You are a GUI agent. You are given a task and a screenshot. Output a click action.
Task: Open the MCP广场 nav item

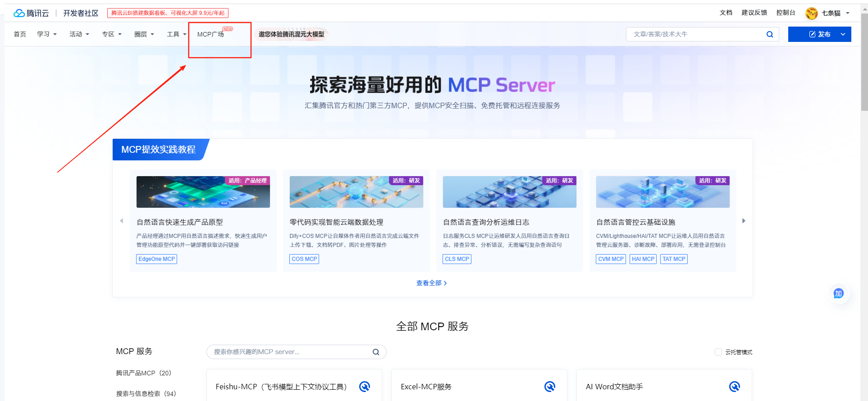pyautogui.click(x=210, y=34)
